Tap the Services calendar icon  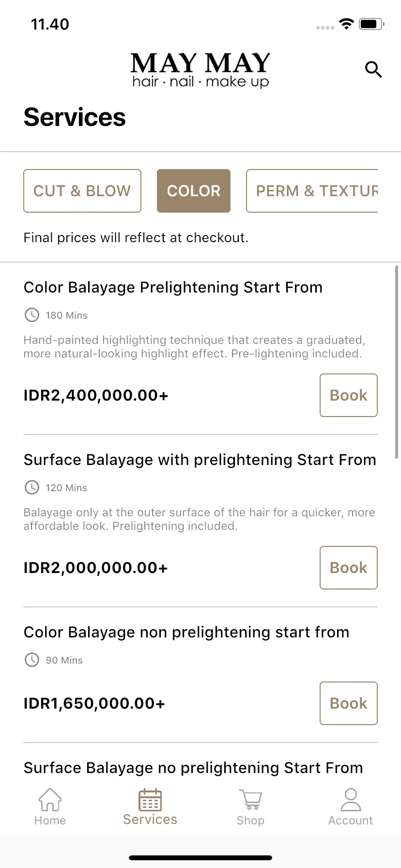[150, 800]
